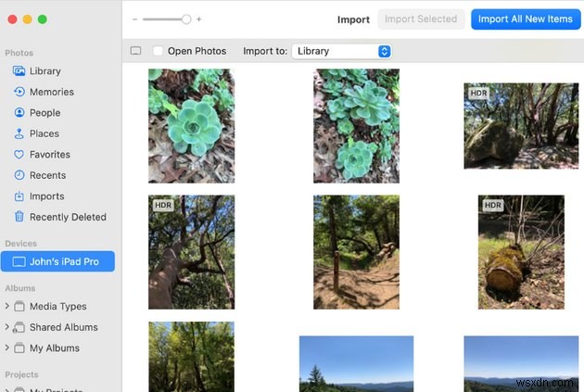Click the thumbnail size slider knob
The width and height of the screenshot is (584, 392).
tap(186, 19)
